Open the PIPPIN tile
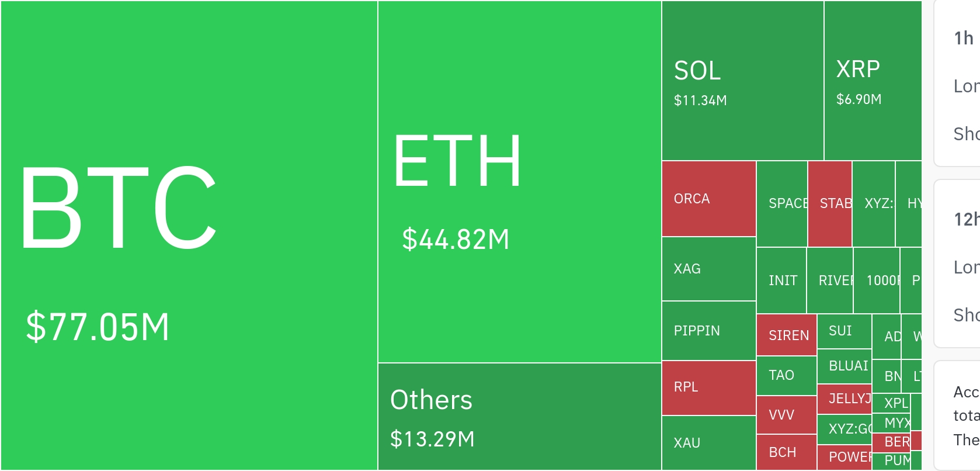 pos(709,331)
